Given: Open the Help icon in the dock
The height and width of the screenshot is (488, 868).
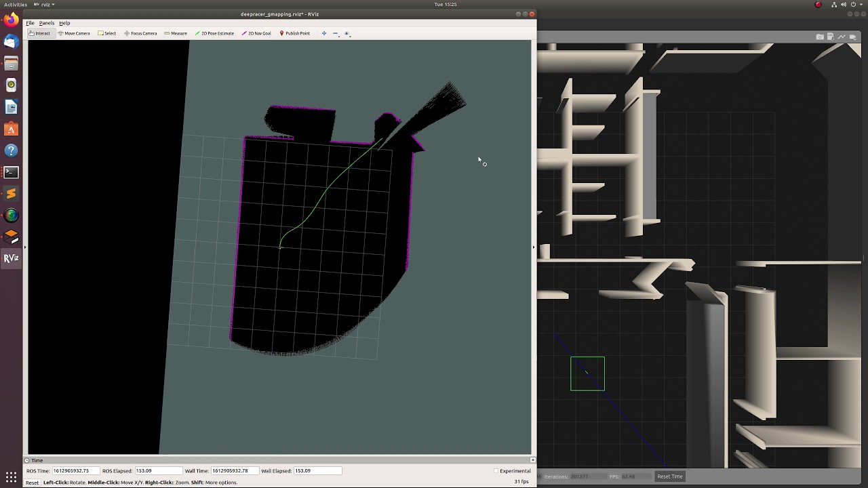Looking at the screenshot, I should pyautogui.click(x=11, y=150).
